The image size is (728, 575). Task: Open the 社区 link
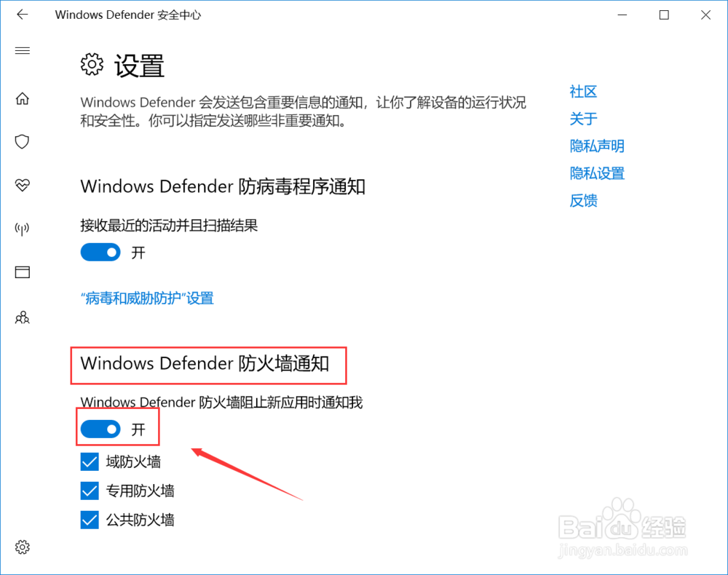coord(583,92)
